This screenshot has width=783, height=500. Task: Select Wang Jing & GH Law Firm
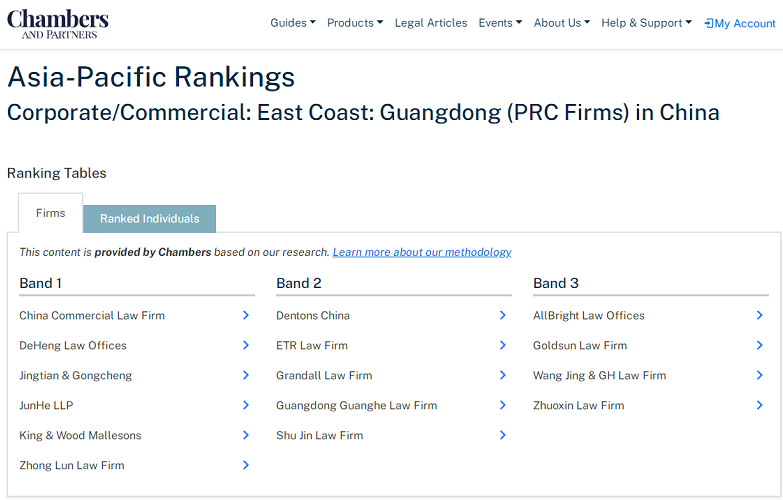coord(599,376)
